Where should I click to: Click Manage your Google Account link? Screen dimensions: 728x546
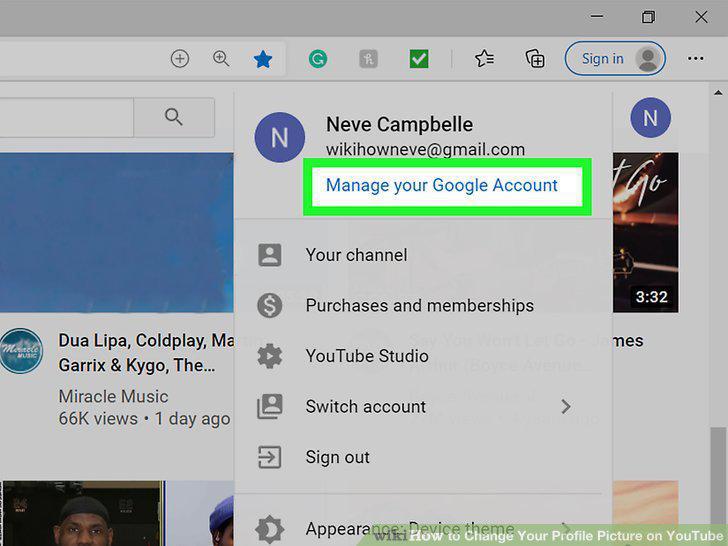pyautogui.click(x=442, y=185)
